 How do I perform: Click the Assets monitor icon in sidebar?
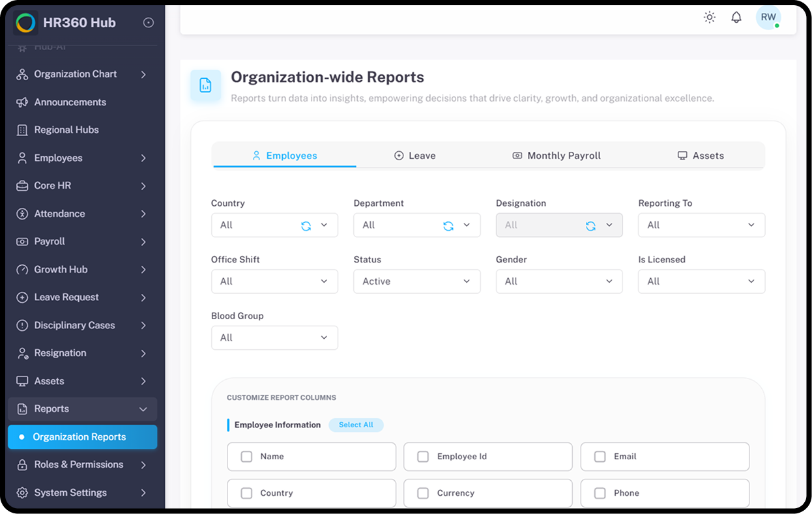(22, 381)
